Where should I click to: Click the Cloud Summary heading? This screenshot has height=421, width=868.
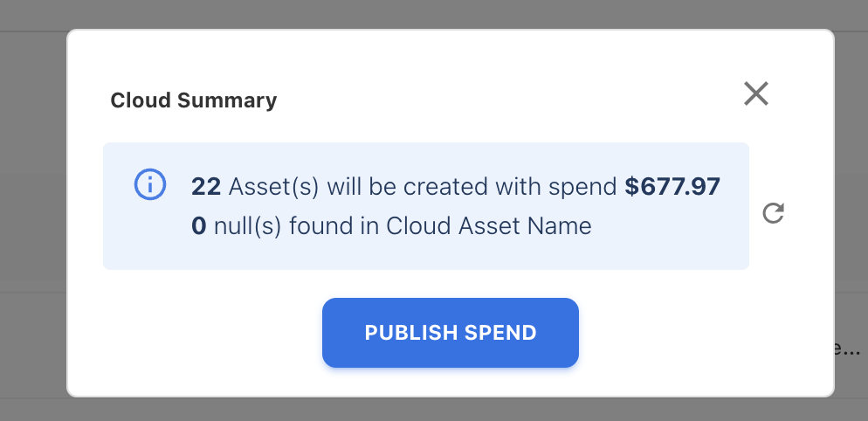[x=193, y=100]
